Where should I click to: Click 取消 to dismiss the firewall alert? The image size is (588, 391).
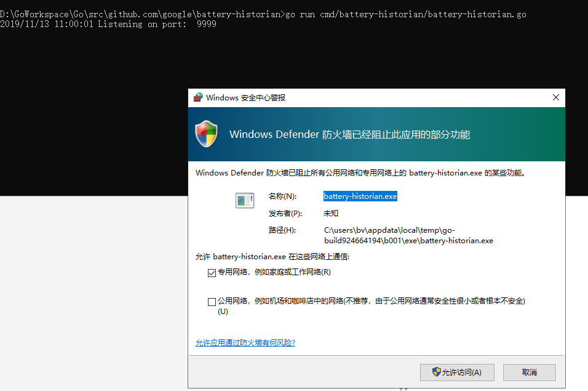point(529,372)
